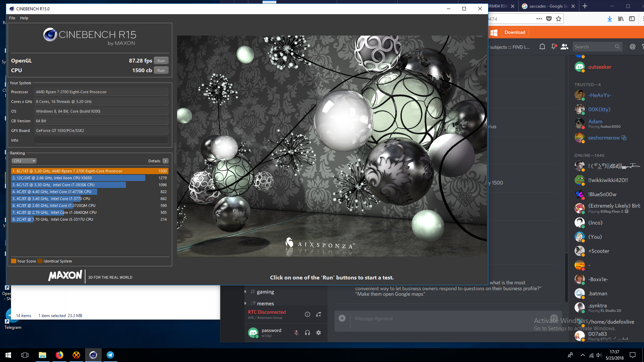Open volume control in system tray
644x362 pixels.
point(599,355)
